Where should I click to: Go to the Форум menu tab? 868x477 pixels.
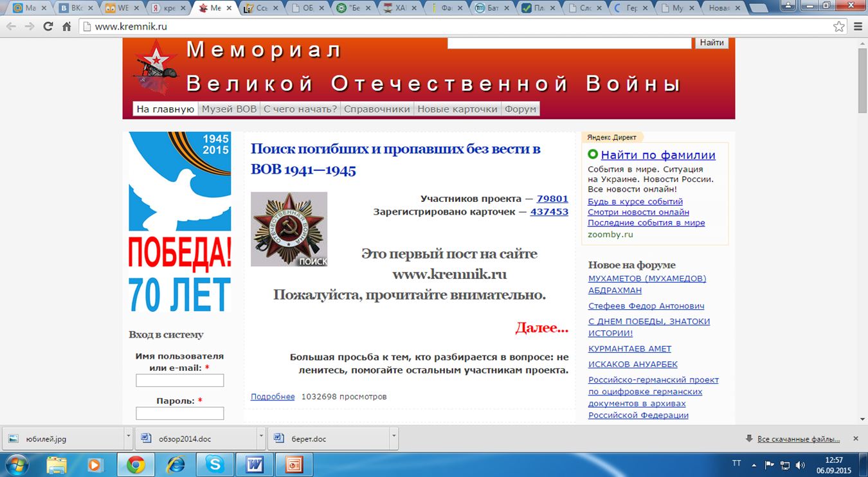click(520, 109)
